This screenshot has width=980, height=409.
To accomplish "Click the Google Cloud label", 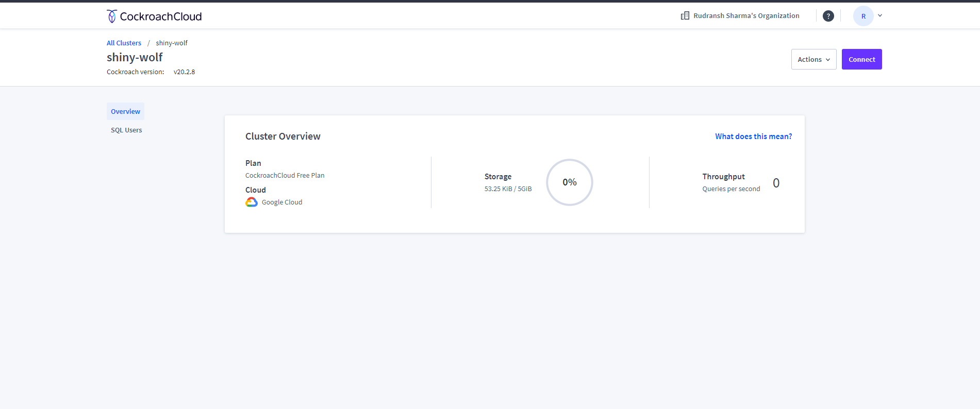I will click(x=282, y=202).
